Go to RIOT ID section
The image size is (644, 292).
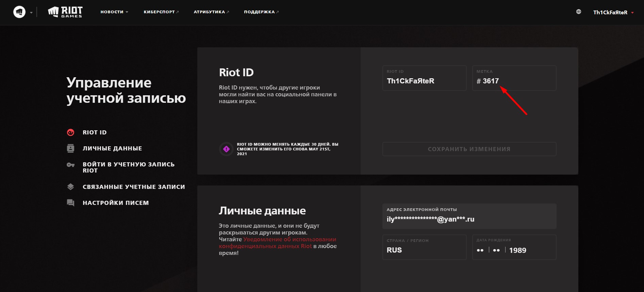95,132
